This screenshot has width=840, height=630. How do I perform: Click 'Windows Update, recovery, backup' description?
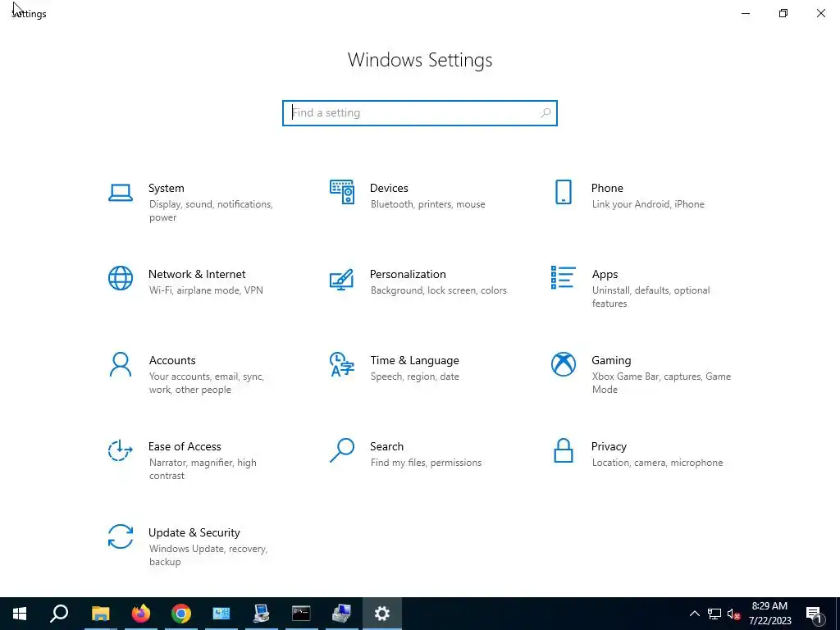point(208,555)
